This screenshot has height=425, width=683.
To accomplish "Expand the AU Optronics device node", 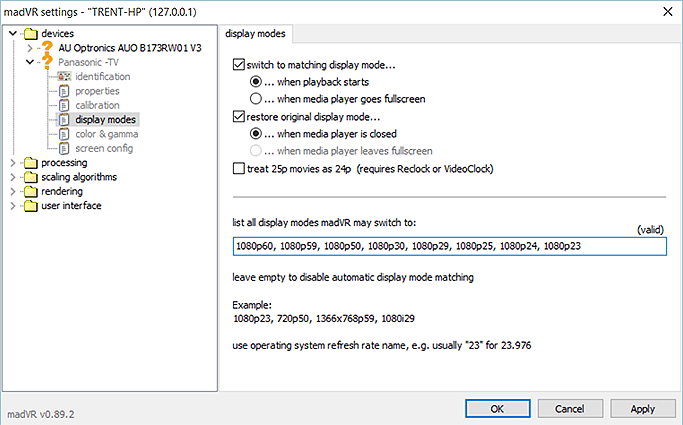I will [30, 48].
